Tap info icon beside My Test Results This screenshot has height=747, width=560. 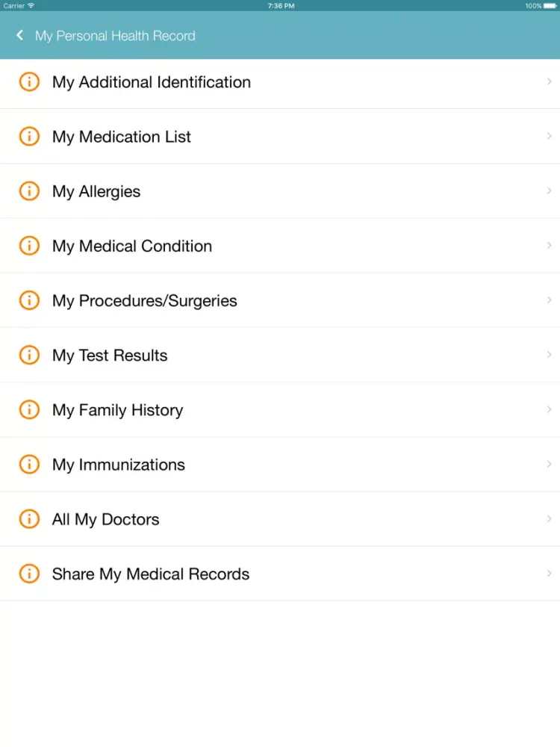point(29,355)
